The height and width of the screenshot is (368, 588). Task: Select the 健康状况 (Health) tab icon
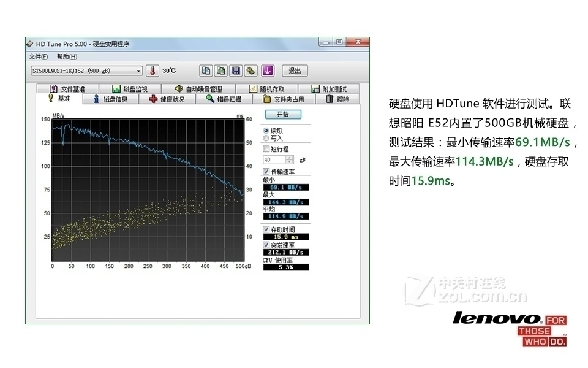pyautogui.click(x=152, y=99)
